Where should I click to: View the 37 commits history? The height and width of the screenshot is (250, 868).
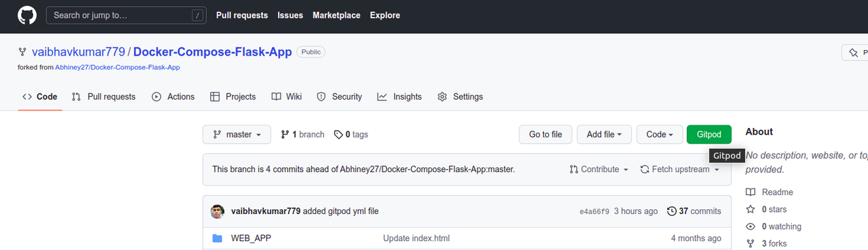(x=694, y=211)
